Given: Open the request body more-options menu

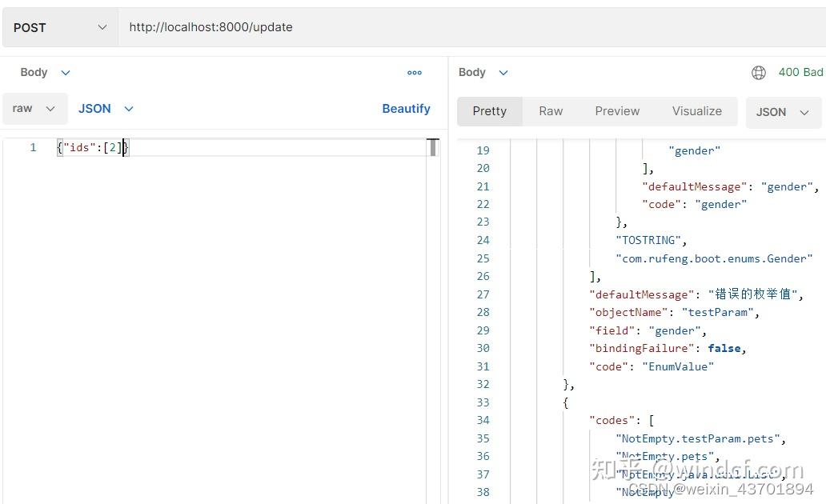Looking at the screenshot, I should (x=415, y=72).
